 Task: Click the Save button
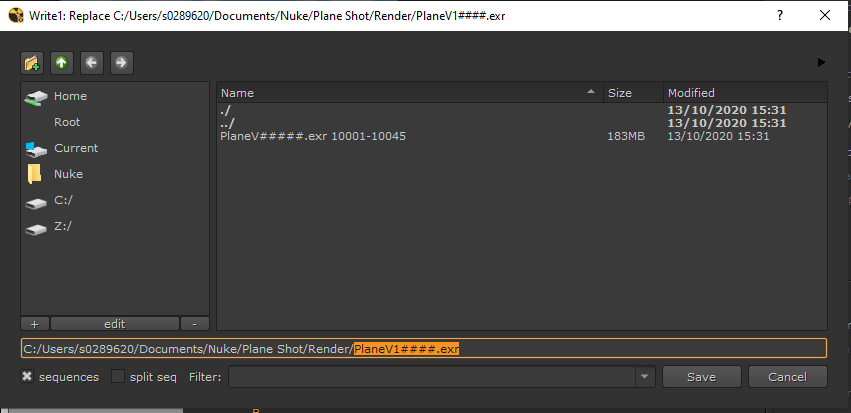(702, 377)
